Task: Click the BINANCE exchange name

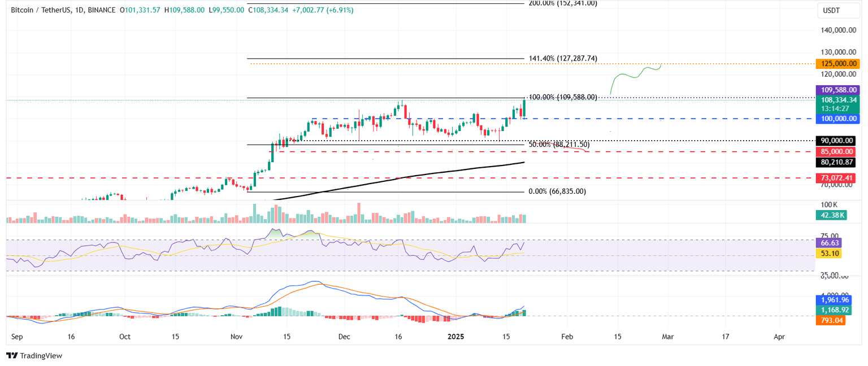Action: coord(101,10)
